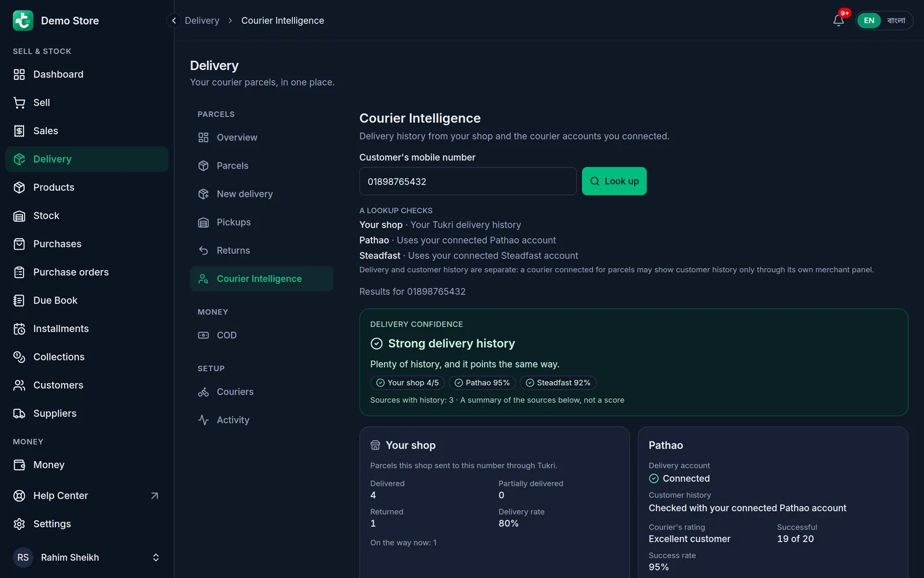Screen dimensions: 924x578
Task: Click the Steadfast 92% chip
Action: click(558, 383)
